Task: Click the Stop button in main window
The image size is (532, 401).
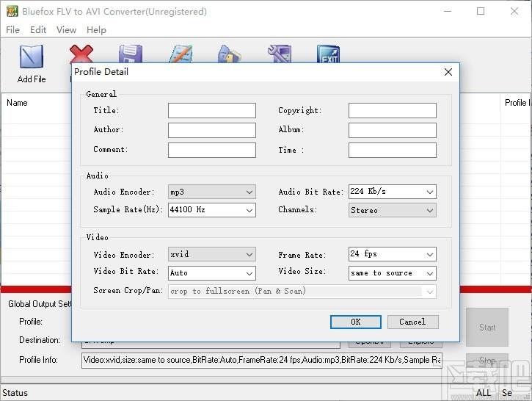Action: 487,361
